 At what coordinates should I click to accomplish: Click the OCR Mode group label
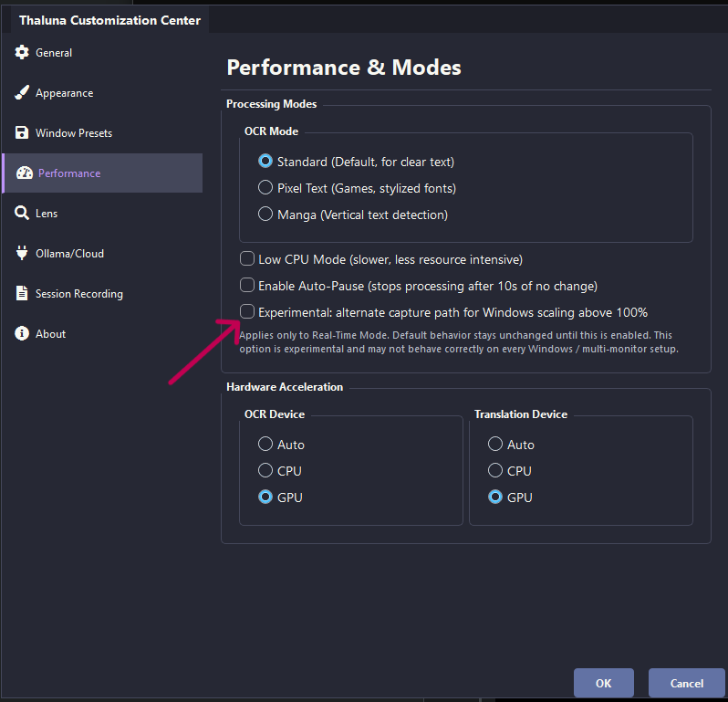[x=271, y=131]
